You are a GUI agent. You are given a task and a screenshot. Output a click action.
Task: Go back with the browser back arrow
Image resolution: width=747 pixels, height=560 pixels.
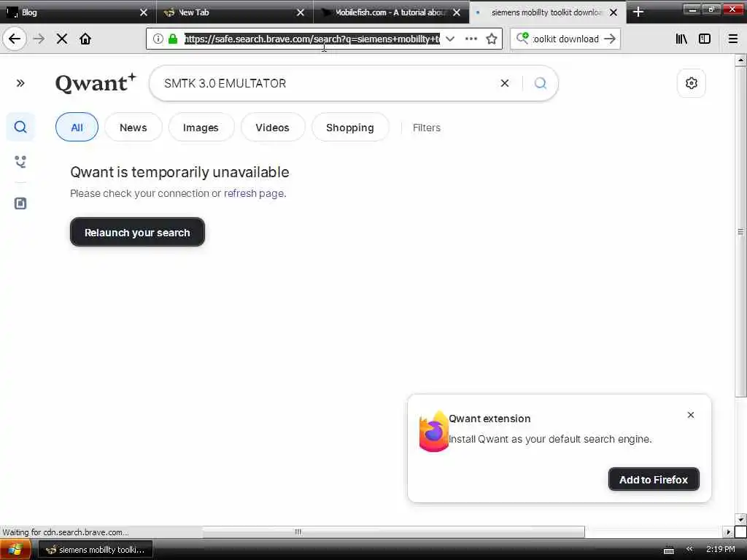(15, 39)
